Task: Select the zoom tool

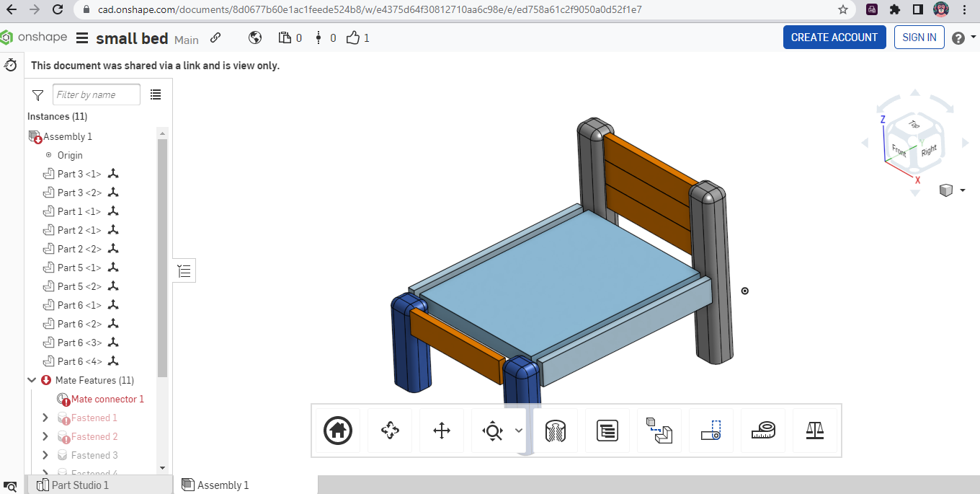Action: coord(492,431)
